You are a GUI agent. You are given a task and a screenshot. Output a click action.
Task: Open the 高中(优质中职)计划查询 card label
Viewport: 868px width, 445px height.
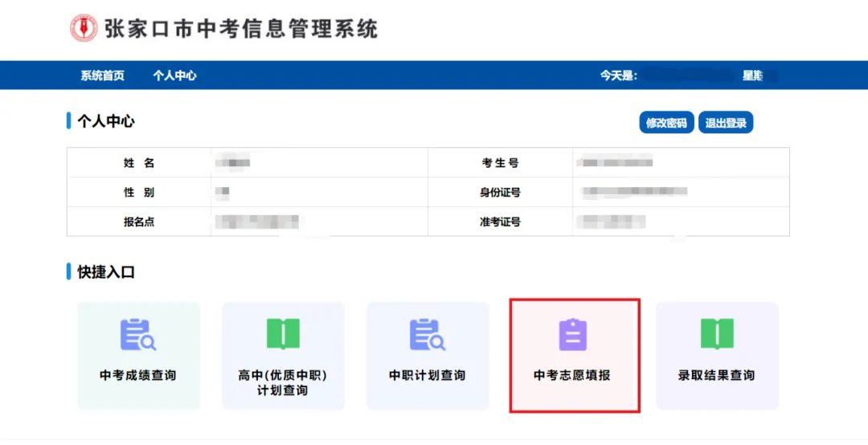click(283, 383)
